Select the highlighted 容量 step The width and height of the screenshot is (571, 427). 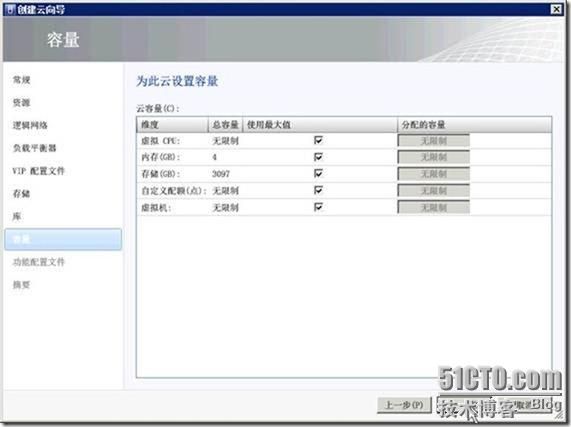tap(63, 239)
